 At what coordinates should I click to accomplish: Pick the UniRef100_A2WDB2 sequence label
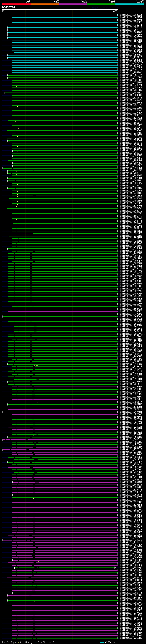coord(131,507)
